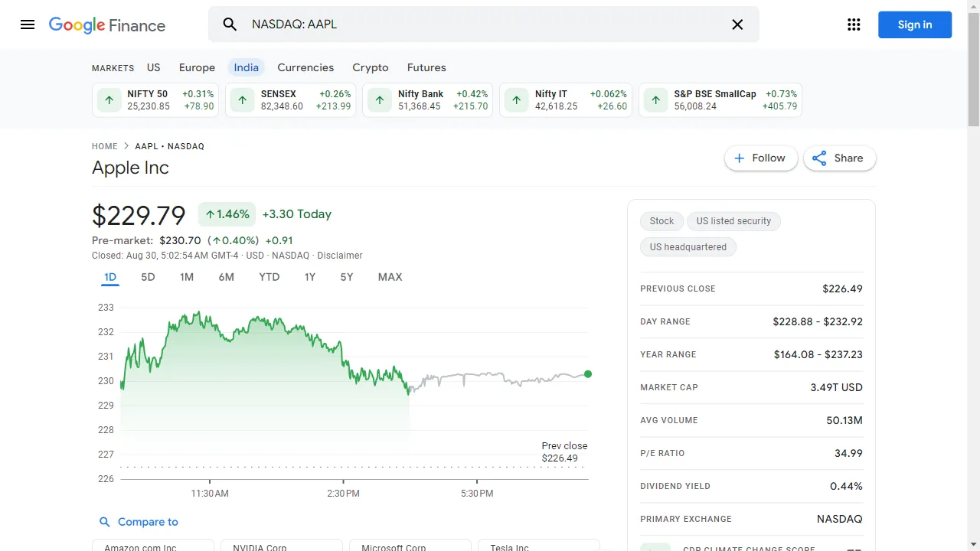This screenshot has width=980, height=551.
Task: Open the hamburger main menu
Action: [28, 24]
